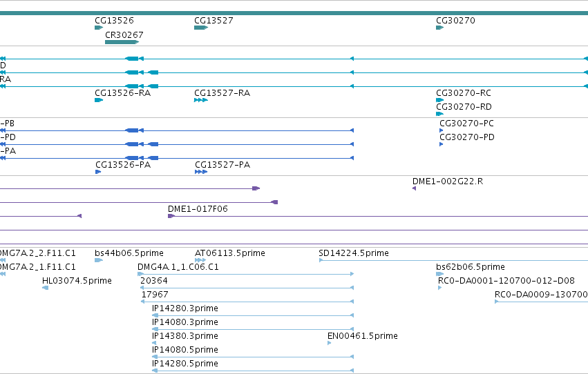This screenshot has width=588, height=374.
Task: Select the CG13526-RA transcript label
Action: (122, 93)
